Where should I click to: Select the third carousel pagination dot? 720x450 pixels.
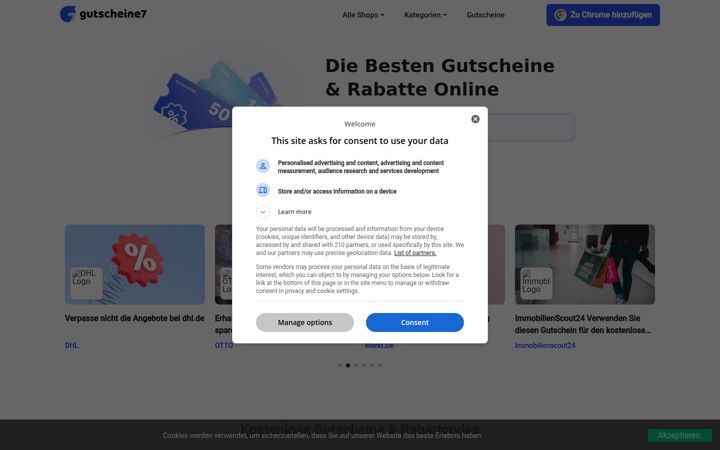(x=356, y=366)
